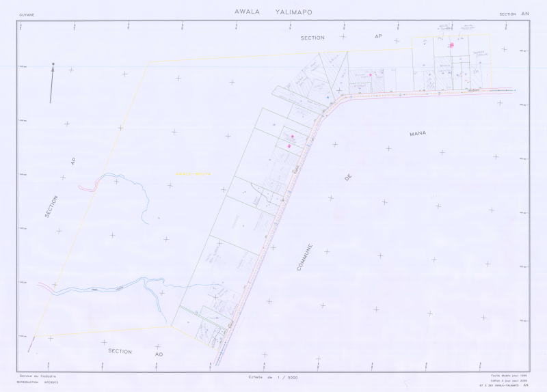Click the yellow 'AWALE - BOUYA' place name
The width and height of the screenshot is (547, 392).
193,173
